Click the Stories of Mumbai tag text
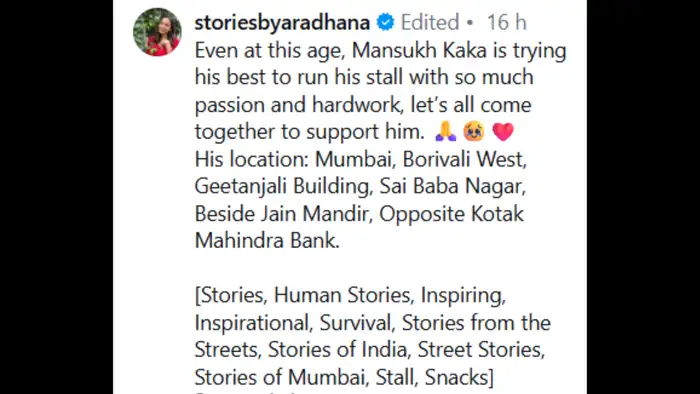700x394 pixels. point(279,377)
